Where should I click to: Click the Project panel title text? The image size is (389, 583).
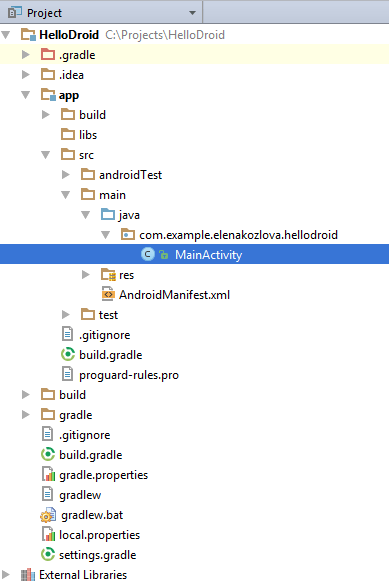(44, 13)
